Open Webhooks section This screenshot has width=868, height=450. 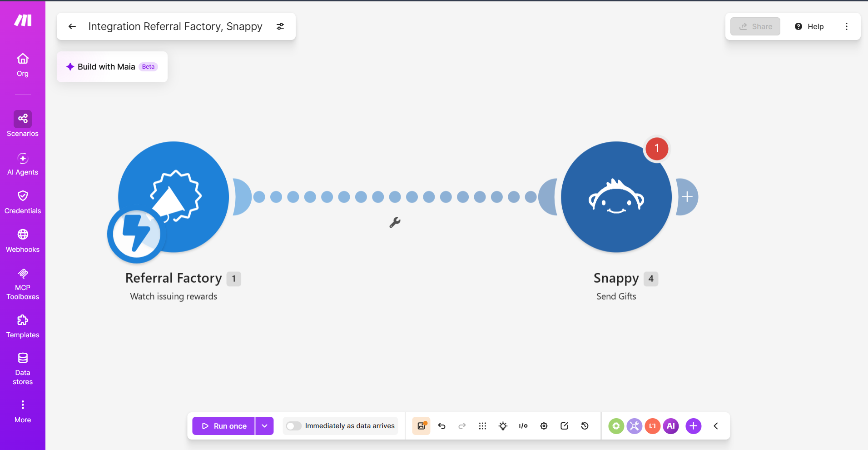click(x=23, y=241)
